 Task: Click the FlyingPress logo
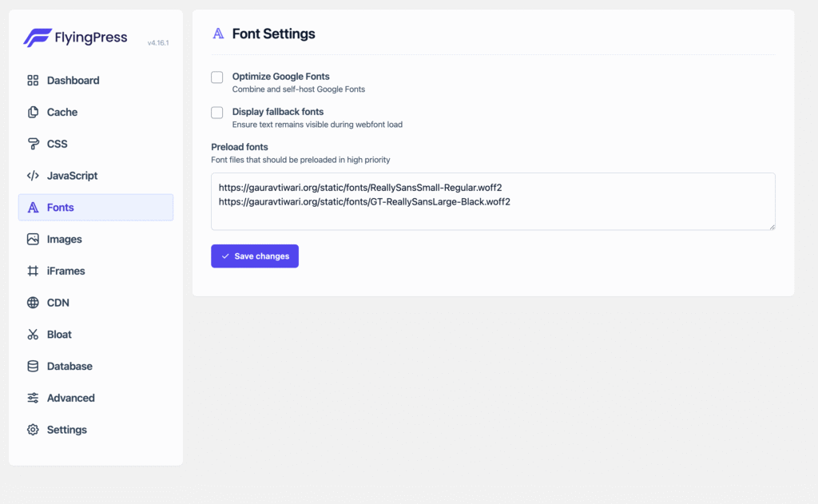coord(74,37)
